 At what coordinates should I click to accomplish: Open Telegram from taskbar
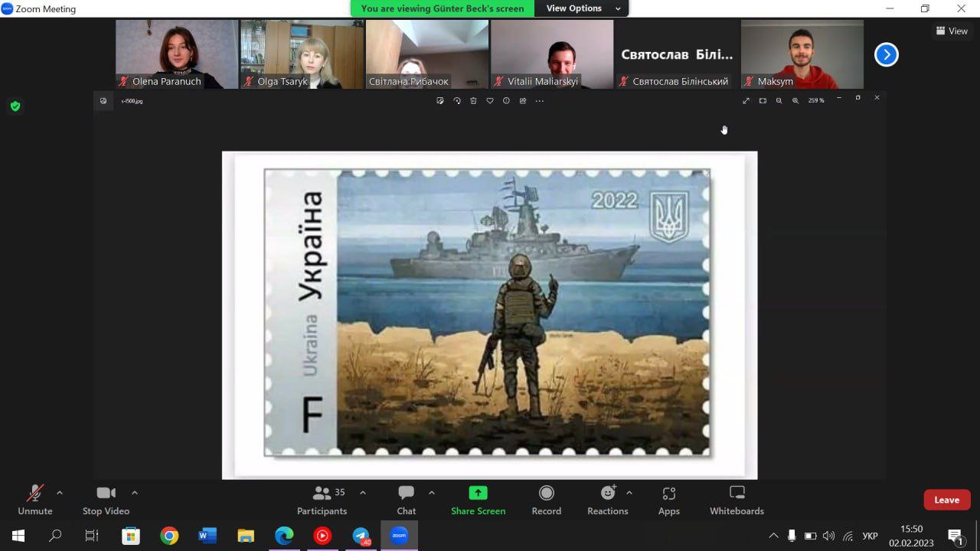click(x=361, y=536)
